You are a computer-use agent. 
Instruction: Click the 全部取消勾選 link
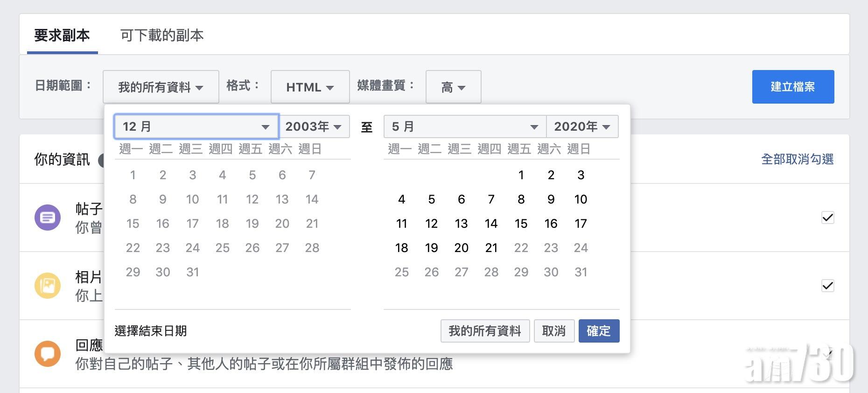[797, 159]
